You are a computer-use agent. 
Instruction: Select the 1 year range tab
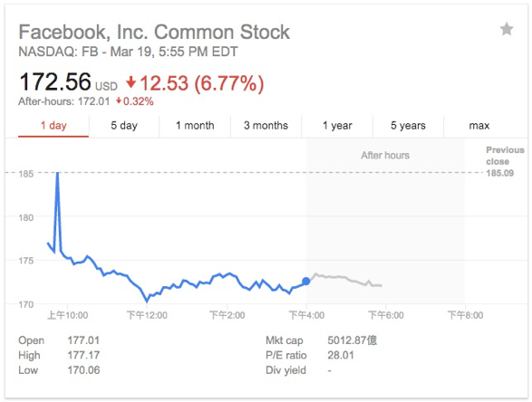[x=337, y=126]
